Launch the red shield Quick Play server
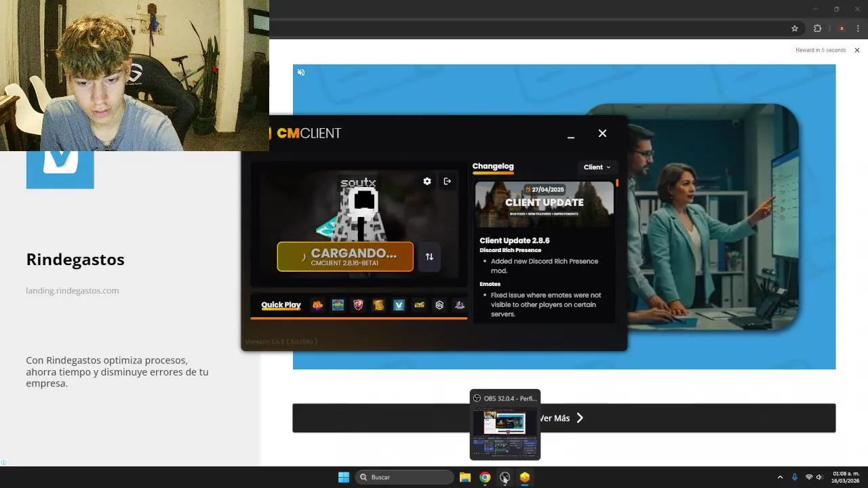This screenshot has height=488, width=868. coord(358,305)
